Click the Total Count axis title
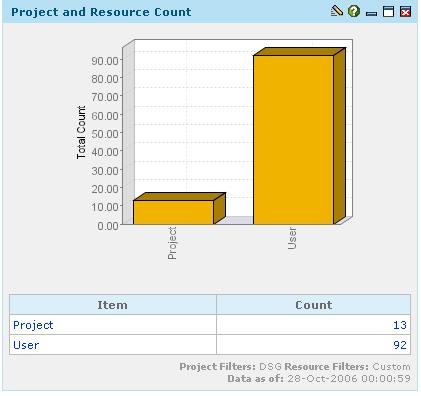Image resolution: width=421 pixels, height=396 pixels. pos(81,132)
